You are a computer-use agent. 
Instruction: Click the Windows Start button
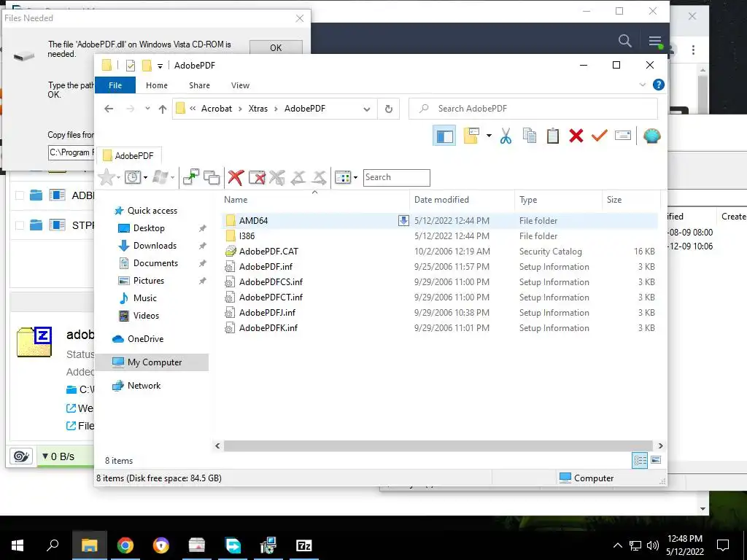click(18, 545)
